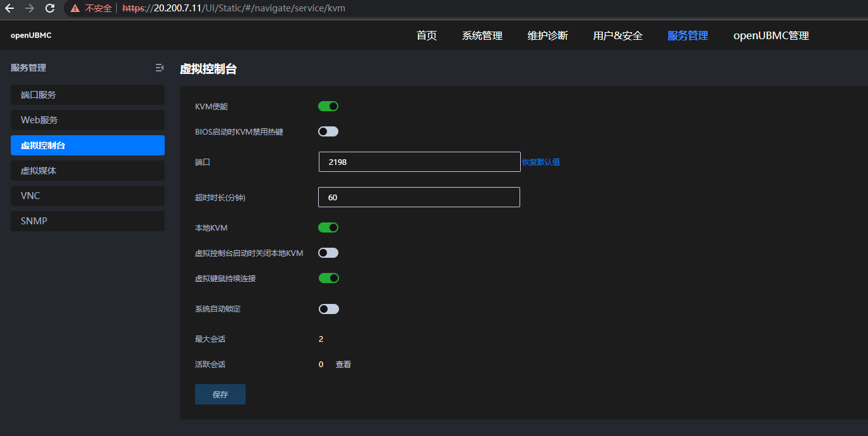Click the 最大会话 value 2
The height and width of the screenshot is (436, 868).
coord(321,339)
